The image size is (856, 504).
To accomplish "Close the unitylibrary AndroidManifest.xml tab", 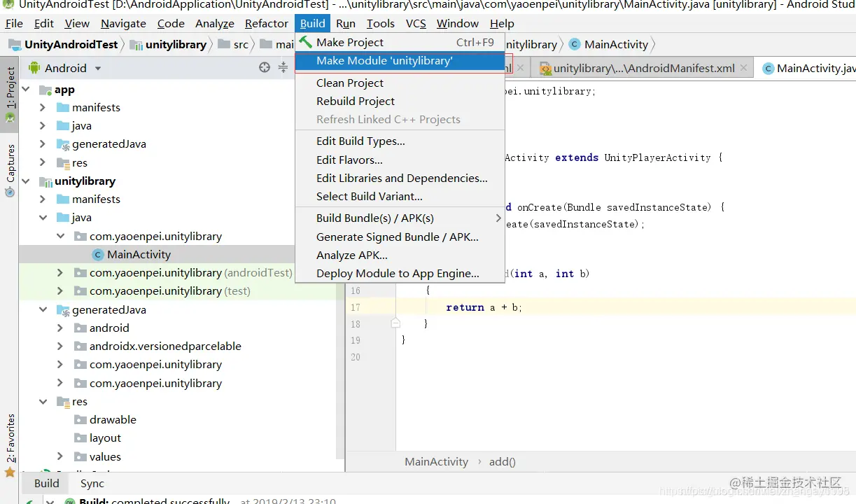I will 743,69.
